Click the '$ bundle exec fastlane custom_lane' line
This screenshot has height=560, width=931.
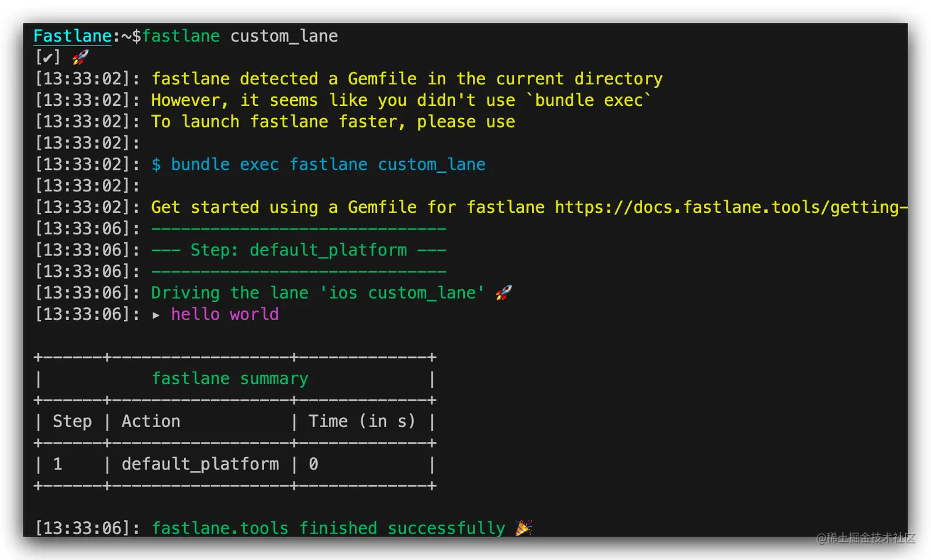point(318,164)
